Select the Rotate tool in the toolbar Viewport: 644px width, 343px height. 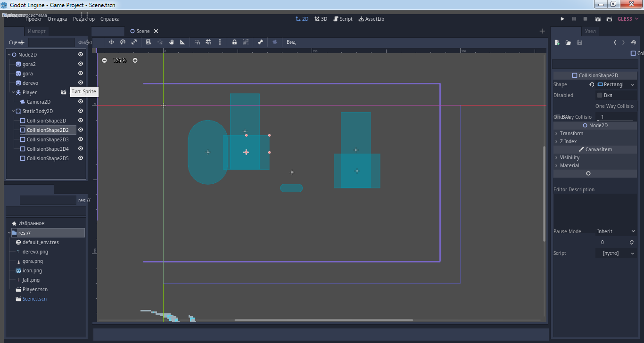pos(122,42)
